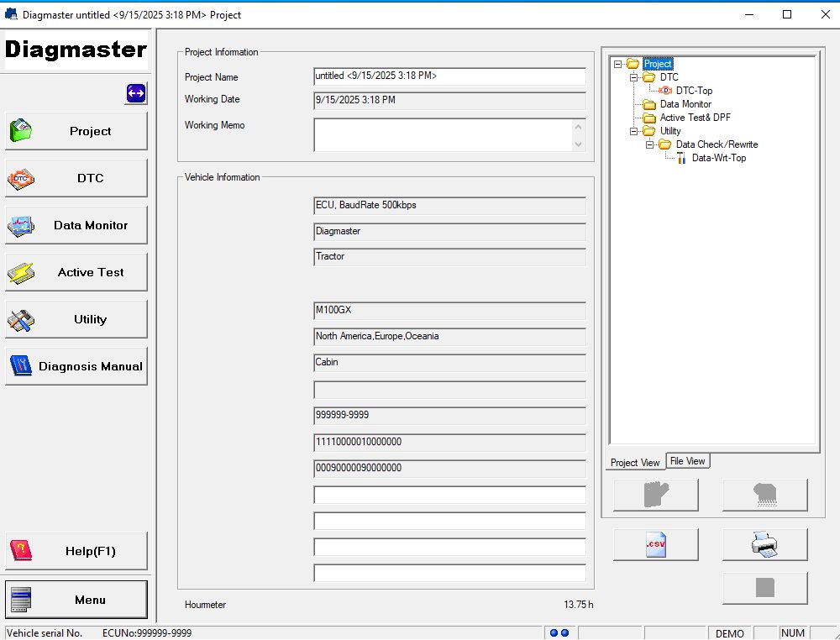Click the Diagmaster title bar app icon
The width and height of the screenshot is (840, 640).
pyautogui.click(x=11, y=14)
